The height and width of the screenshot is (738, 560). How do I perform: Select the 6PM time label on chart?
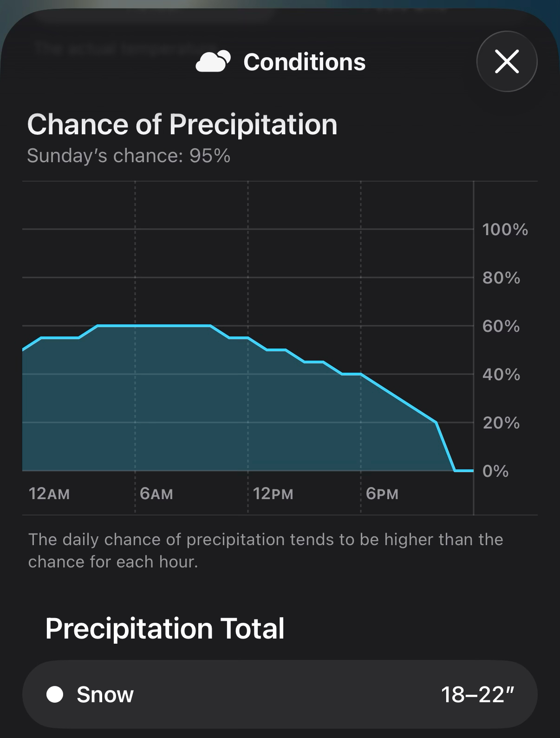[x=382, y=494]
